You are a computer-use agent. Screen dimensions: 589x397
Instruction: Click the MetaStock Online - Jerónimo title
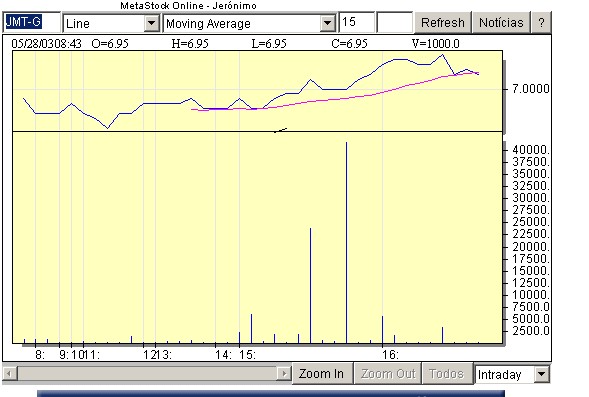[x=188, y=6]
